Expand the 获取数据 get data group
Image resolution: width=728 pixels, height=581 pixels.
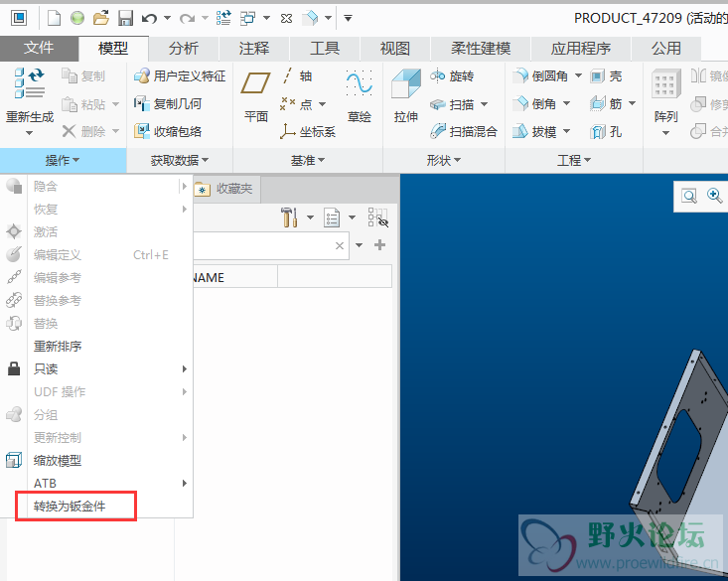pyautogui.click(x=180, y=161)
